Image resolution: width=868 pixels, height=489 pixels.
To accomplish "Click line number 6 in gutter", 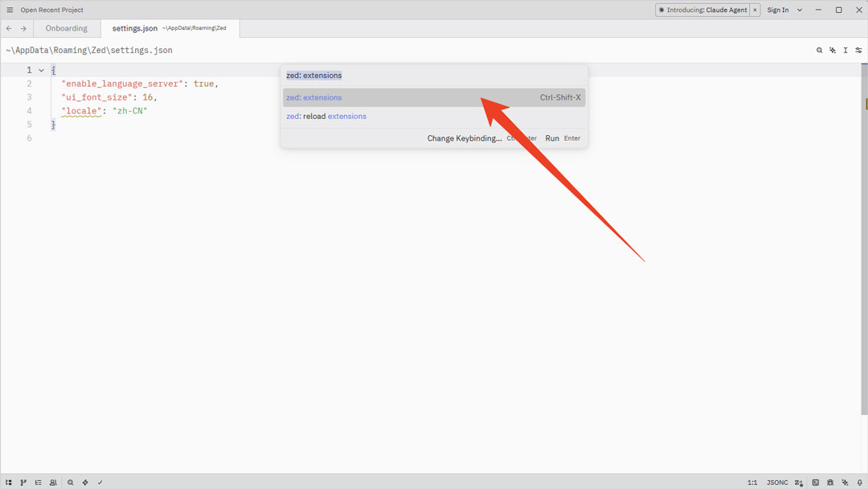I will (30, 138).
